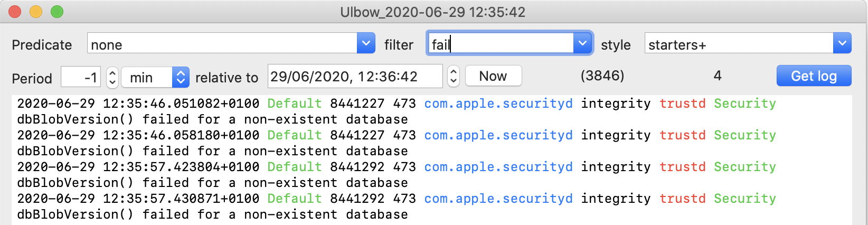Image resolution: width=868 pixels, height=225 pixels.
Task: Zoom the window with green button
Action: point(57,12)
